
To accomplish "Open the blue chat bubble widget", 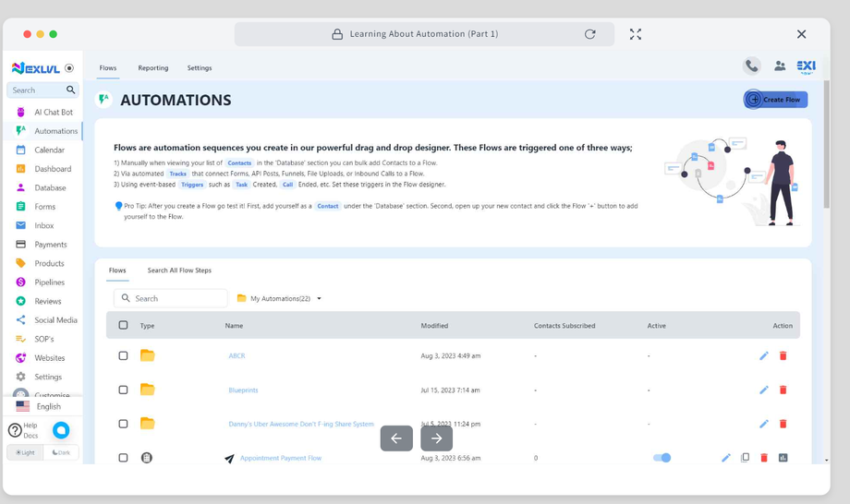I will [61, 430].
